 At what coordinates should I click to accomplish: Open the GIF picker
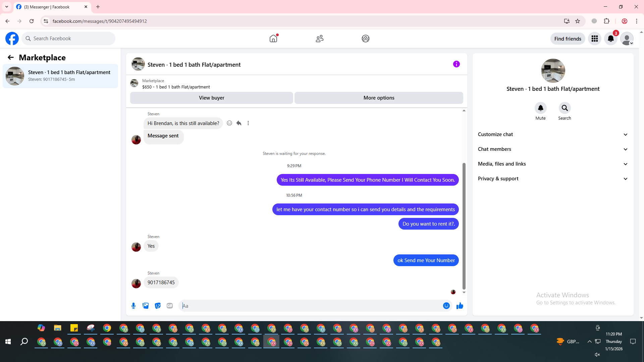click(x=170, y=306)
